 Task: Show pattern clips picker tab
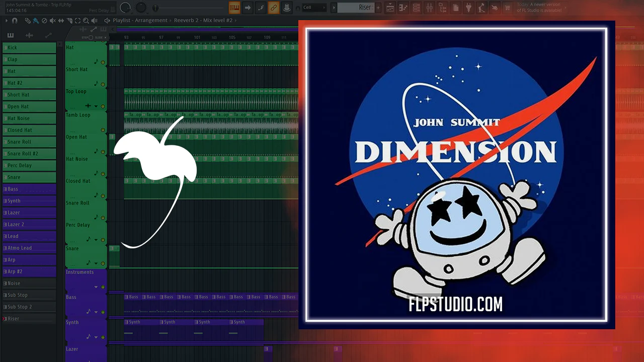(11, 35)
